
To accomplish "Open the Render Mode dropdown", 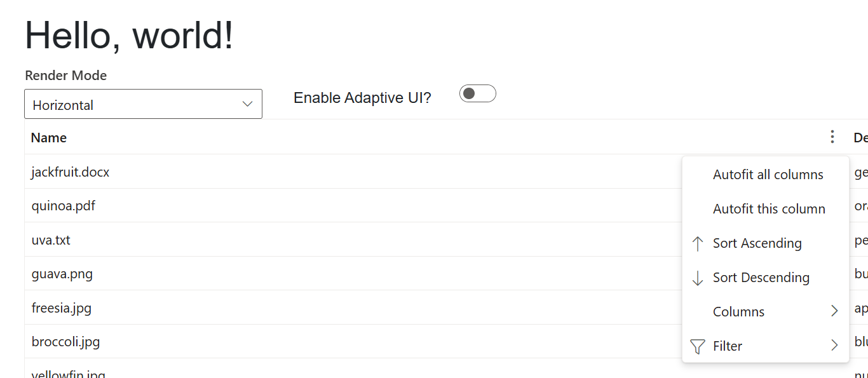I will tap(143, 104).
